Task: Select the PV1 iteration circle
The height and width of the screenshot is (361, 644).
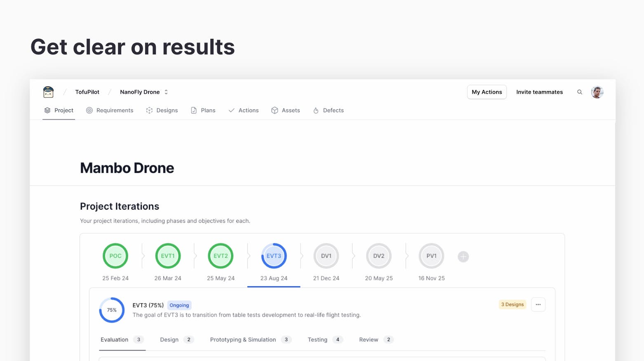Action: point(432,256)
